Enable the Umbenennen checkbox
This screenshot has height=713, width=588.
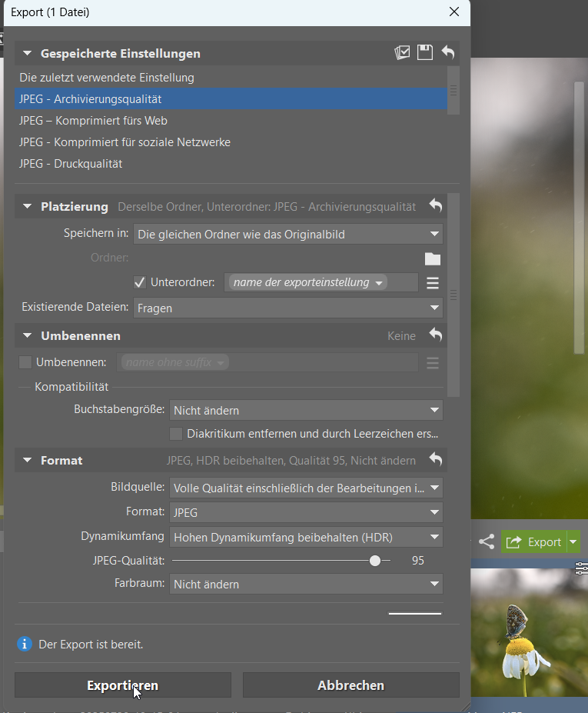click(25, 362)
